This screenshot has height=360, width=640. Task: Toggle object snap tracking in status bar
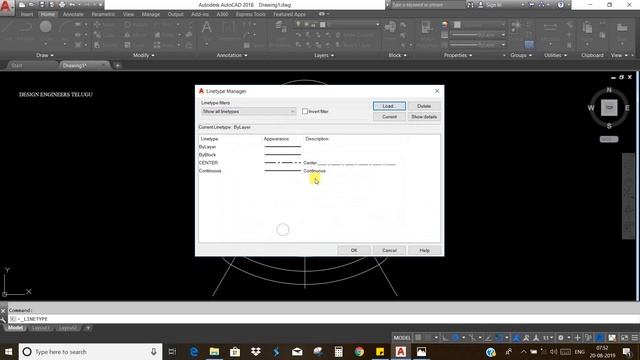[x=489, y=338]
